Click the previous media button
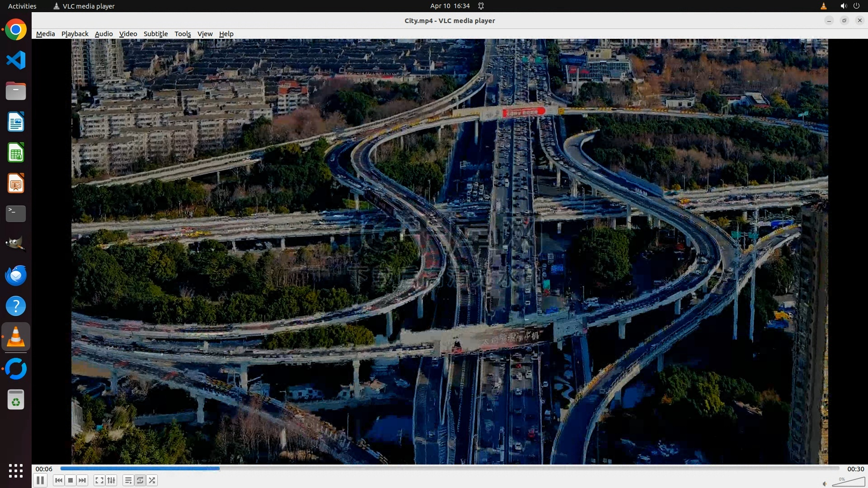 (58, 480)
